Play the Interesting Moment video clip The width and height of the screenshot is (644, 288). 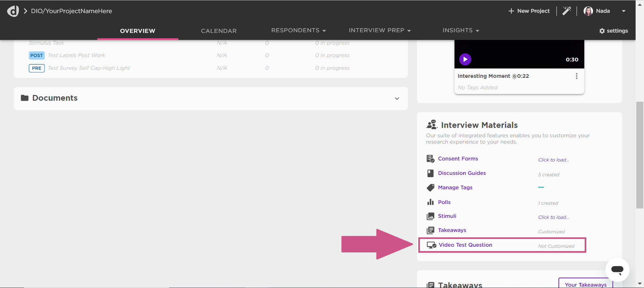coord(465,59)
